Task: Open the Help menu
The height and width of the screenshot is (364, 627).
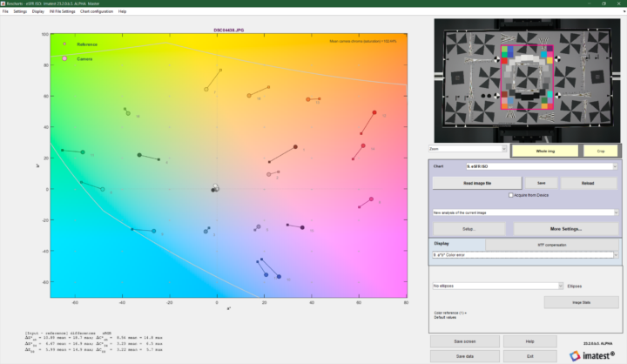Action: click(x=123, y=11)
